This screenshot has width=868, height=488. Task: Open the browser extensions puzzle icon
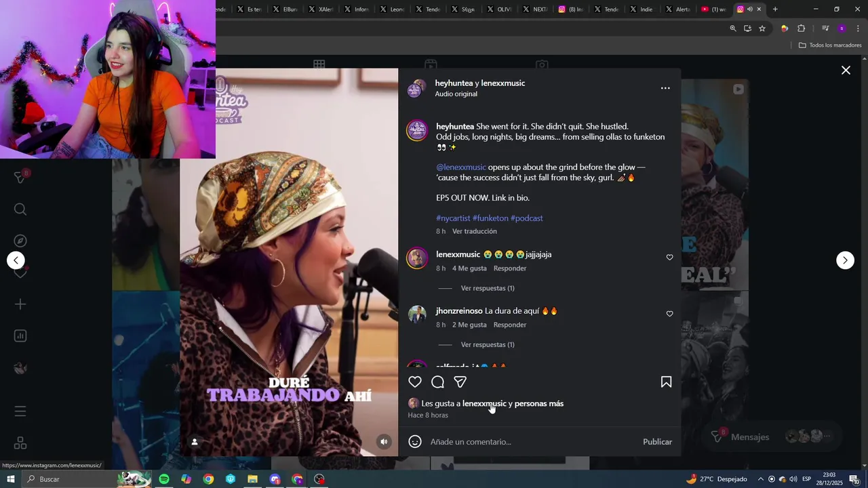pyautogui.click(x=802, y=28)
